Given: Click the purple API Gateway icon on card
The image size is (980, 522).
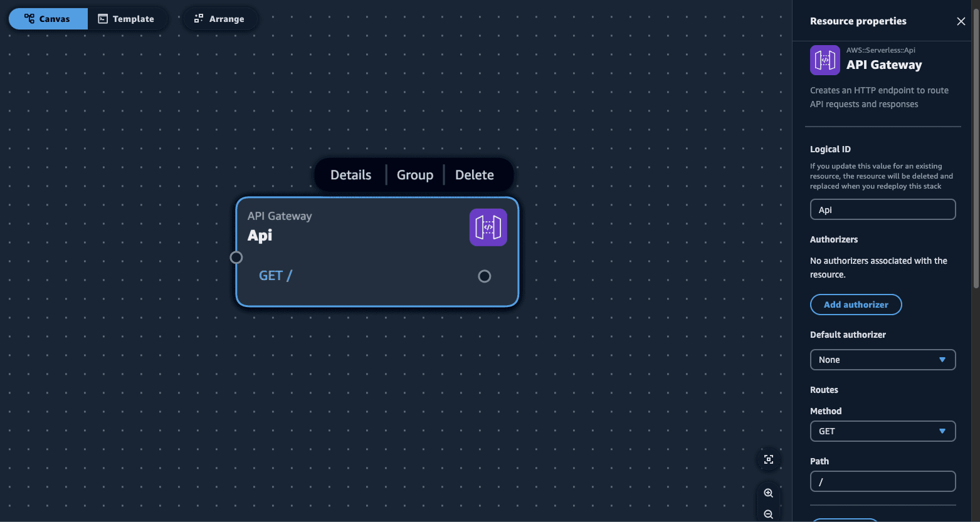Looking at the screenshot, I should tap(488, 227).
